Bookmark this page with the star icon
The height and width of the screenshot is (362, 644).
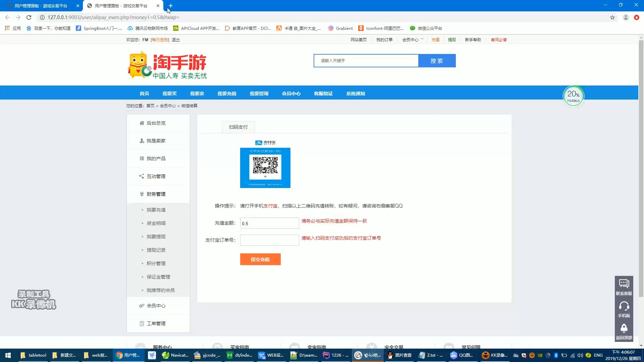[x=612, y=17]
